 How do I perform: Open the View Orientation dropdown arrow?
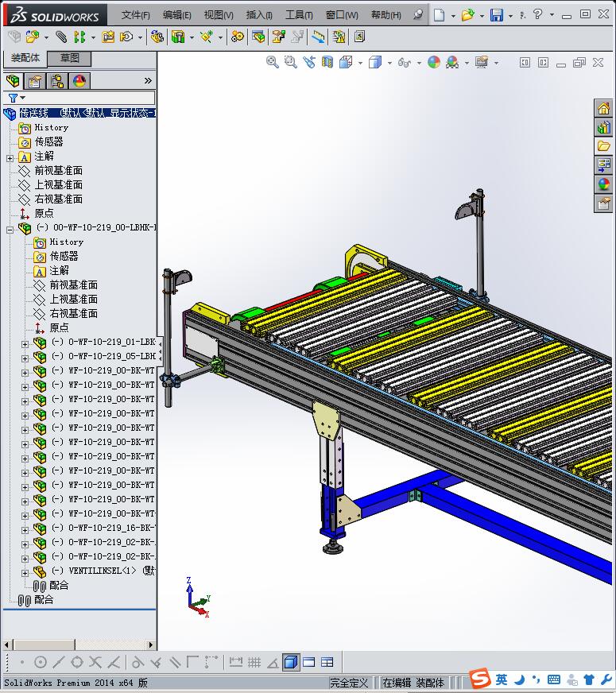361,63
